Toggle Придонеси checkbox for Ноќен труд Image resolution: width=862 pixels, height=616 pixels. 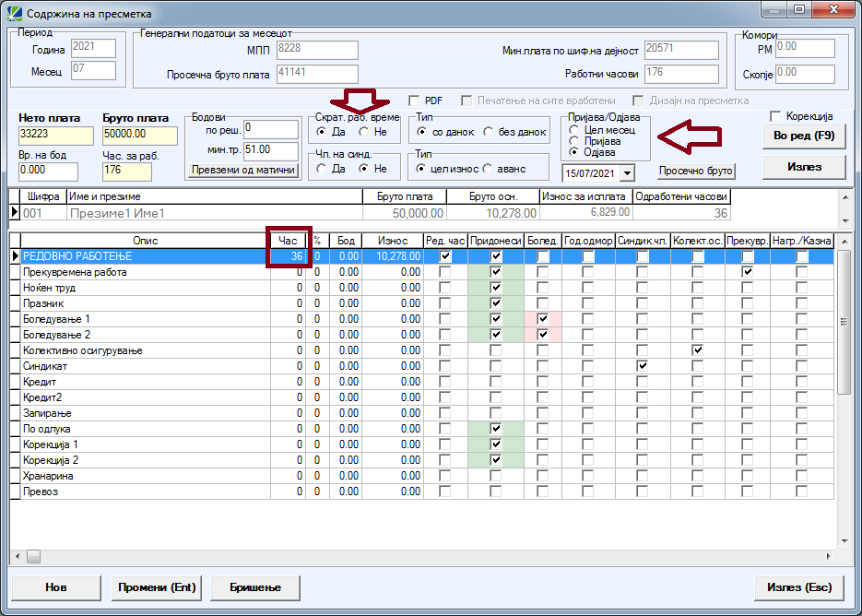click(496, 288)
